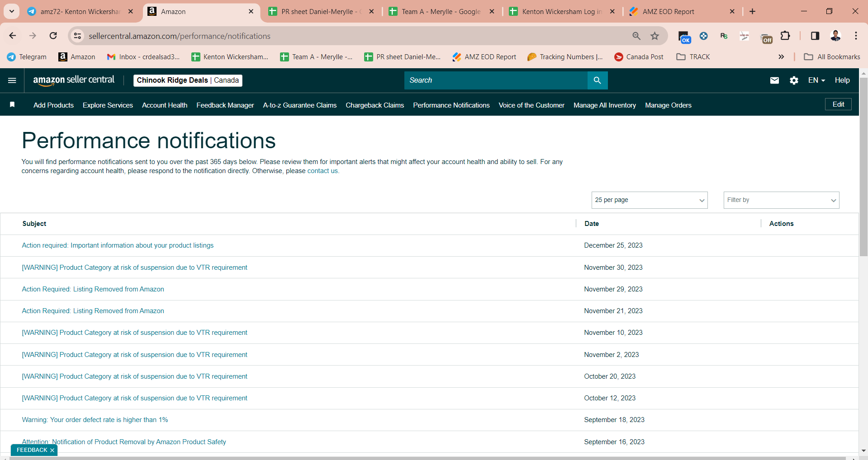This screenshot has width=868, height=460.
Task: Toggle the browser side panel icon
Action: [815, 36]
